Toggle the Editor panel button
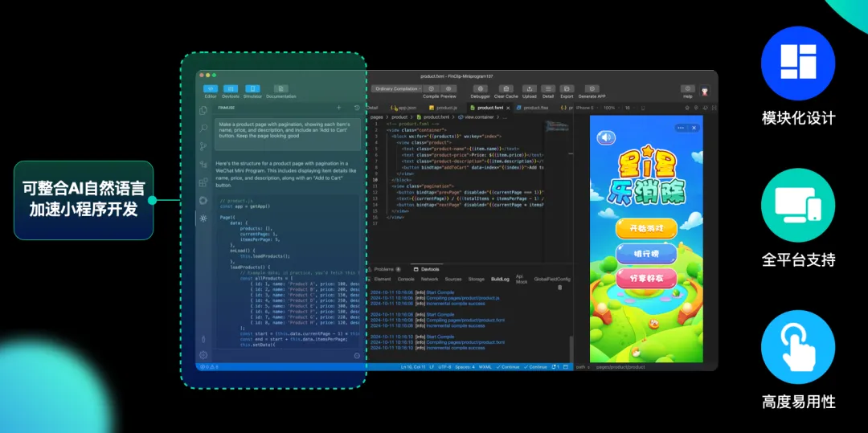 point(211,89)
